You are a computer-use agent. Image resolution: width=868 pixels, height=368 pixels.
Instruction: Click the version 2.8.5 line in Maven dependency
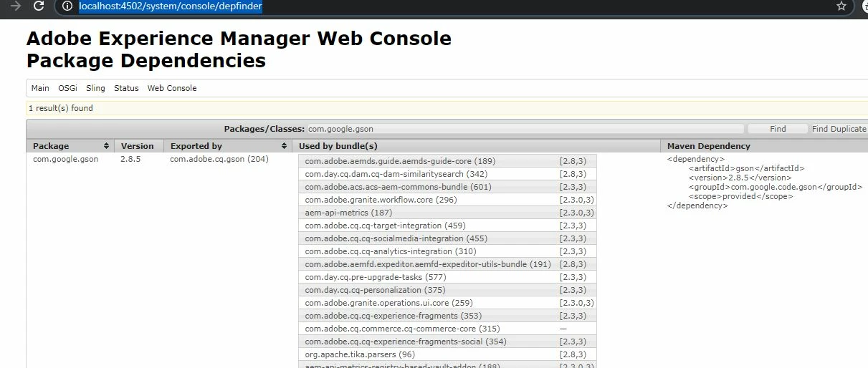tap(740, 178)
